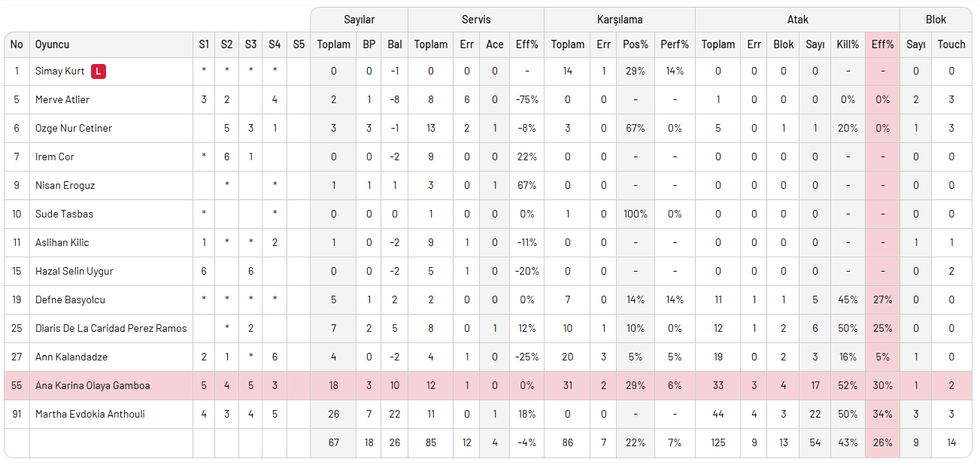Select Defne Basyolcu in the player list

click(70, 299)
